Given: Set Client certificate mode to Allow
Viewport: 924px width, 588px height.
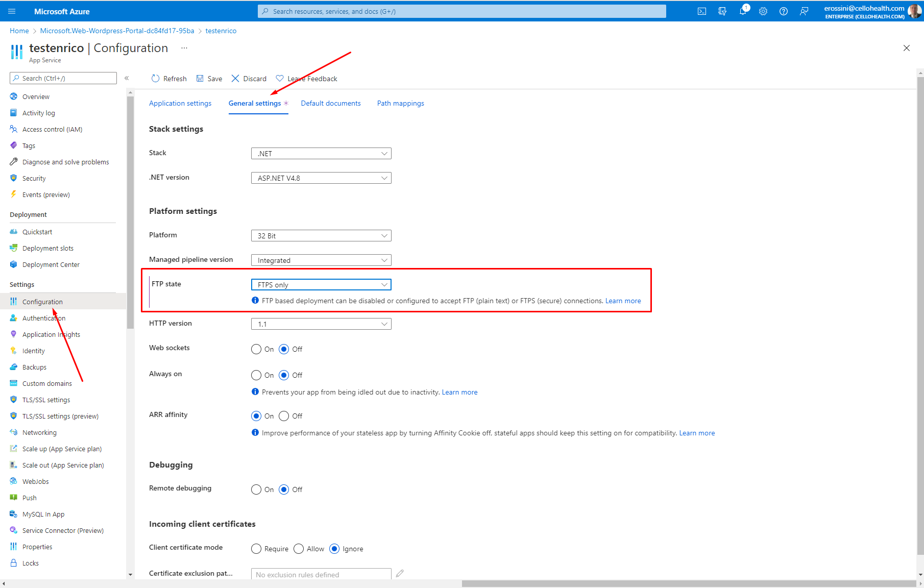Looking at the screenshot, I should pyautogui.click(x=299, y=549).
